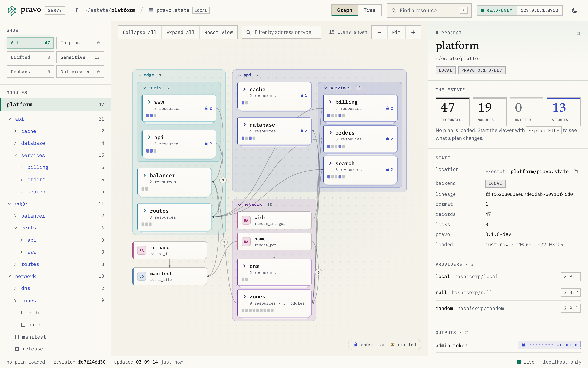Viewport: 588px width, 368px height.
Task: Collapse the api module in sidebar tree
Action: pos(9,119)
